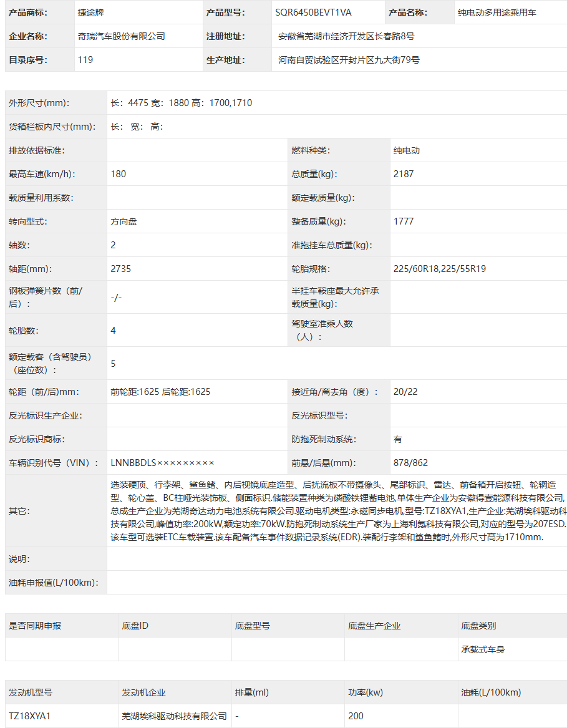Select tire count value 4

click(114, 330)
